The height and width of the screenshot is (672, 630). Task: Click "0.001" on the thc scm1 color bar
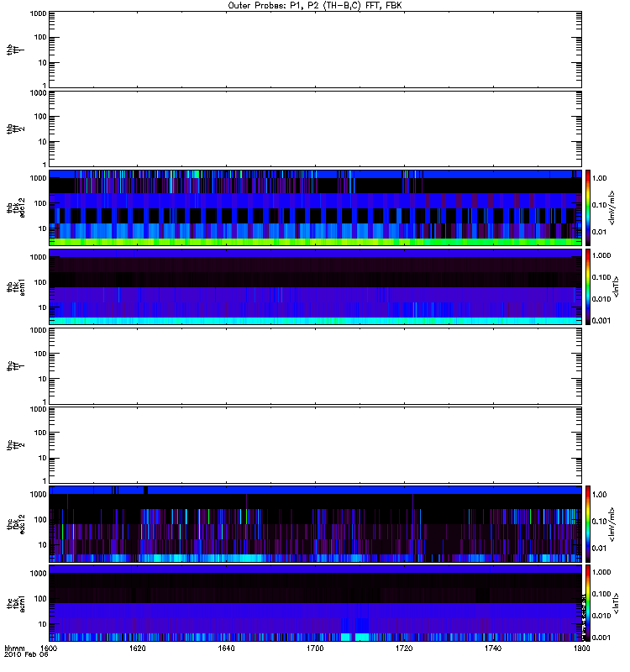(x=601, y=638)
